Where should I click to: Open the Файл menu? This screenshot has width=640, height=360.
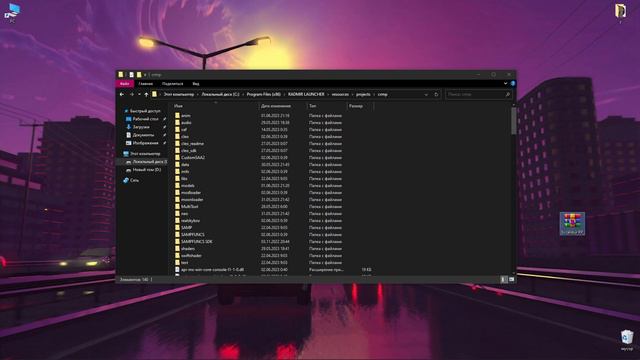point(125,84)
